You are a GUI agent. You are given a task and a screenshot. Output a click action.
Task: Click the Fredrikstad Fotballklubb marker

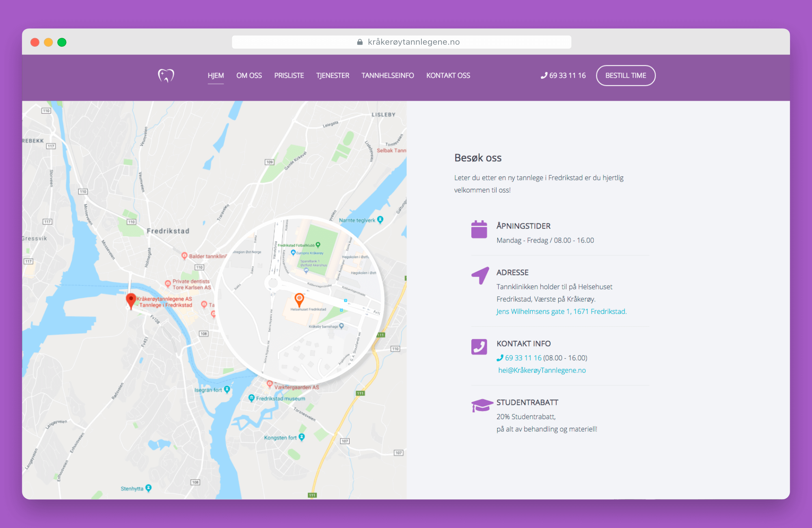coord(318,245)
